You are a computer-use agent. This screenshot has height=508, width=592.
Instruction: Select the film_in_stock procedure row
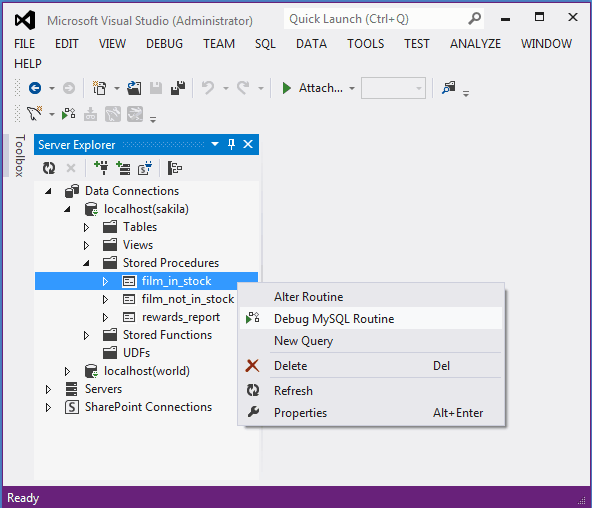tap(146, 281)
